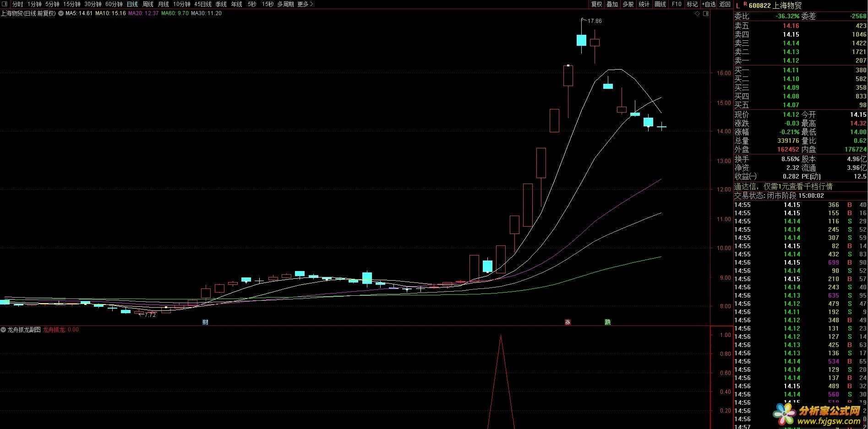Click the 买一 14.11 order row
Screen dimensions: 868x429
click(x=800, y=70)
